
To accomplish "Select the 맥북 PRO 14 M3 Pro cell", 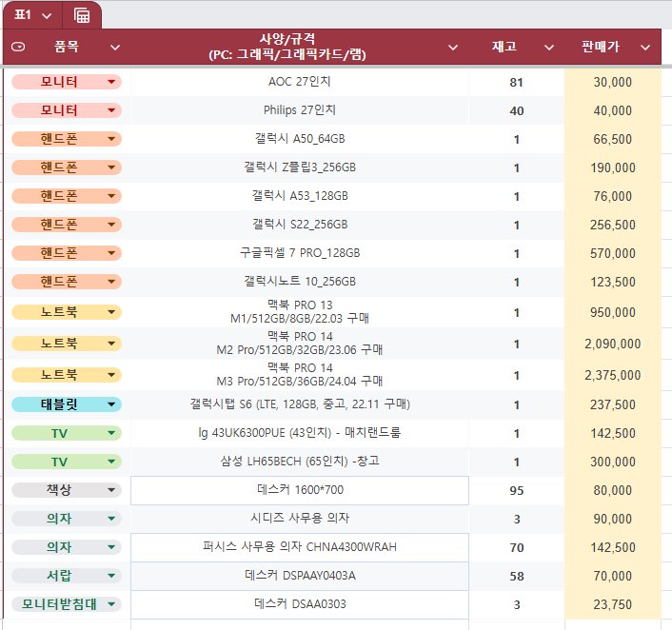I will [300, 375].
